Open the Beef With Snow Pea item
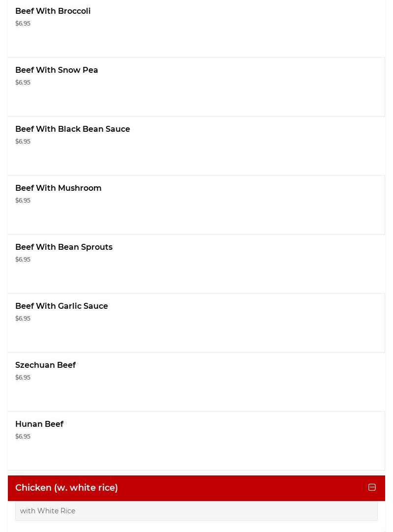Screen dimensions: 393x532 [x=56, y=70]
